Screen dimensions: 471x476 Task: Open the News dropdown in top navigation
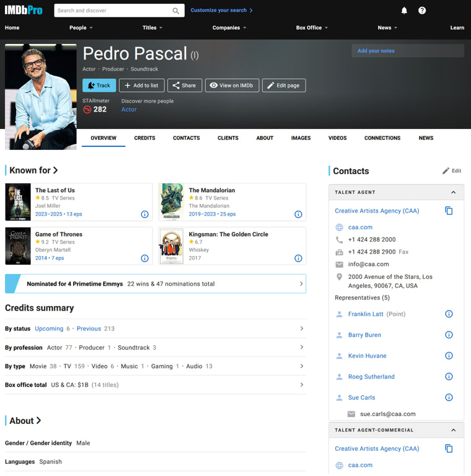[x=387, y=28]
